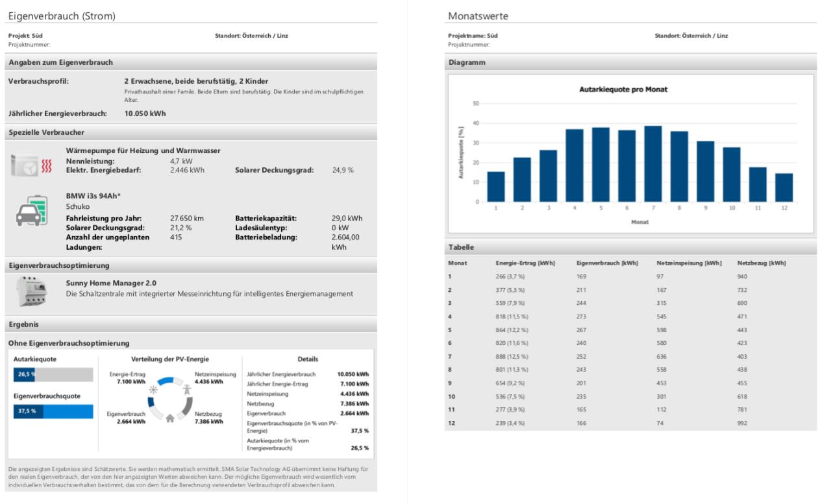
Task: Click the Autarkiequote 26,5 % progress bar
Action: point(54,374)
